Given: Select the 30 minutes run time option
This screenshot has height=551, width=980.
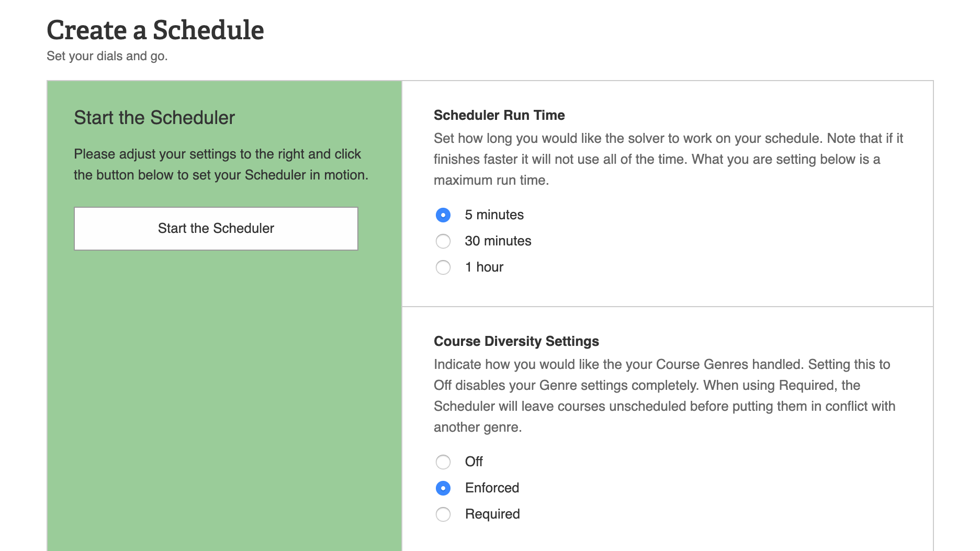Looking at the screenshot, I should click(443, 241).
